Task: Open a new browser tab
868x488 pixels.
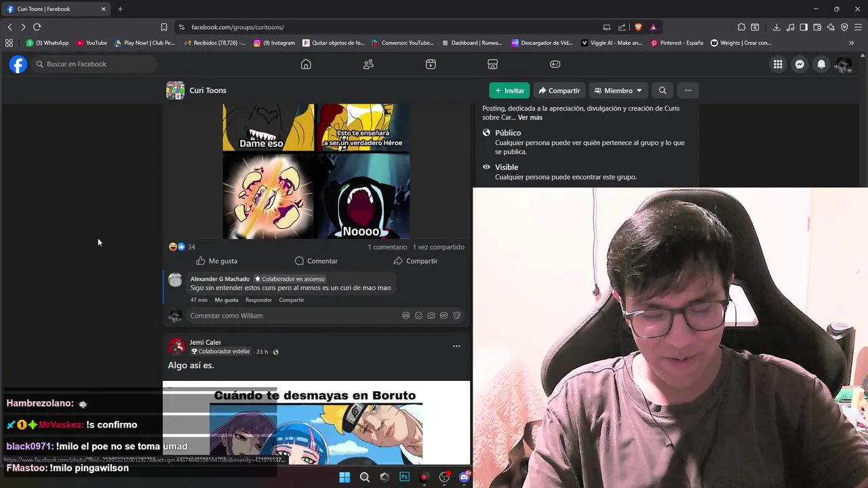Action: (x=120, y=9)
